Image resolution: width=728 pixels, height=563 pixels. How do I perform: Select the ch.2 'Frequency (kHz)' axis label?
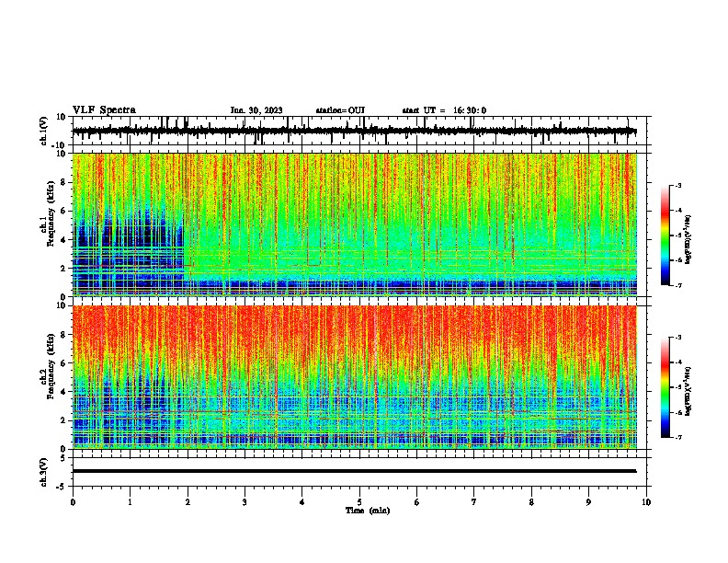[x=51, y=366]
